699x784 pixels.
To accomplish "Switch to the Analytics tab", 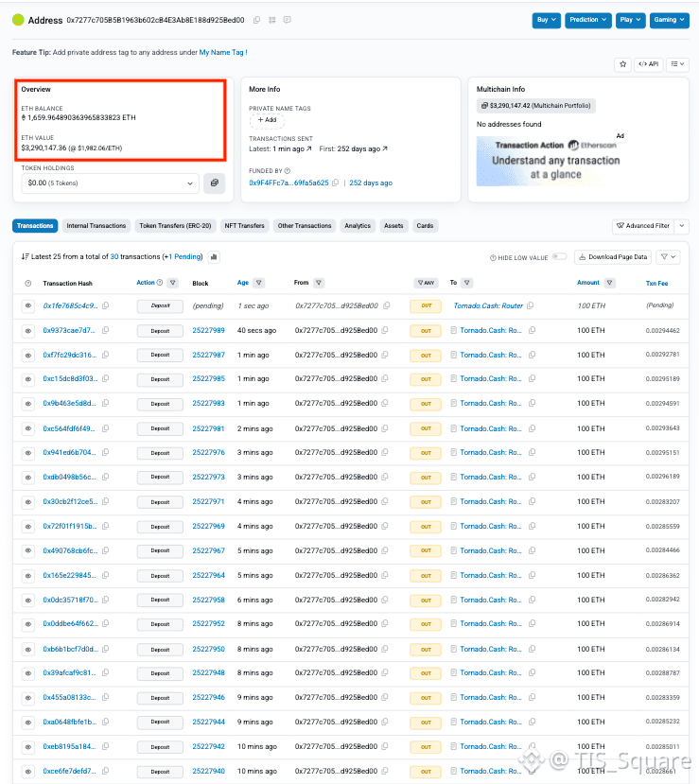I will pos(358,226).
